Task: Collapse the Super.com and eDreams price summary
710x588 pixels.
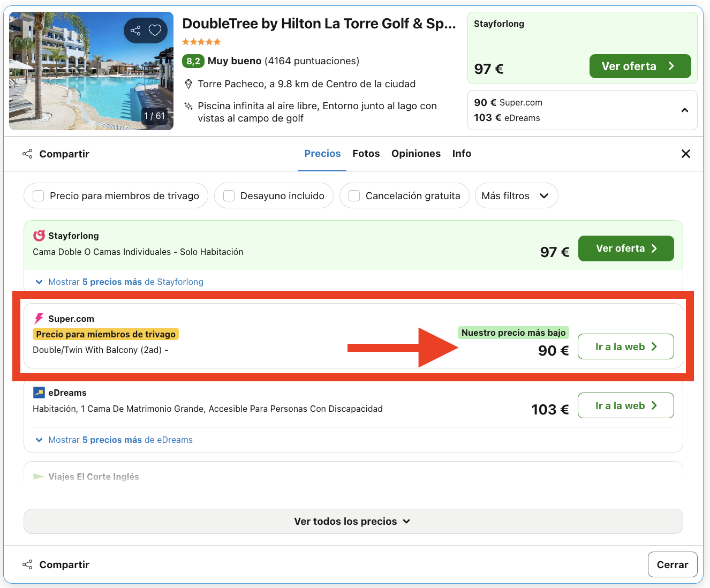Action: pyautogui.click(x=684, y=110)
